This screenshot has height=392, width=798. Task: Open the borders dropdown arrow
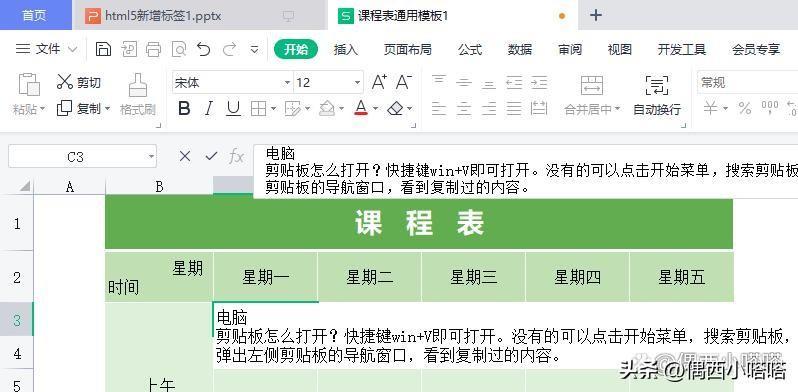[273, 108]
